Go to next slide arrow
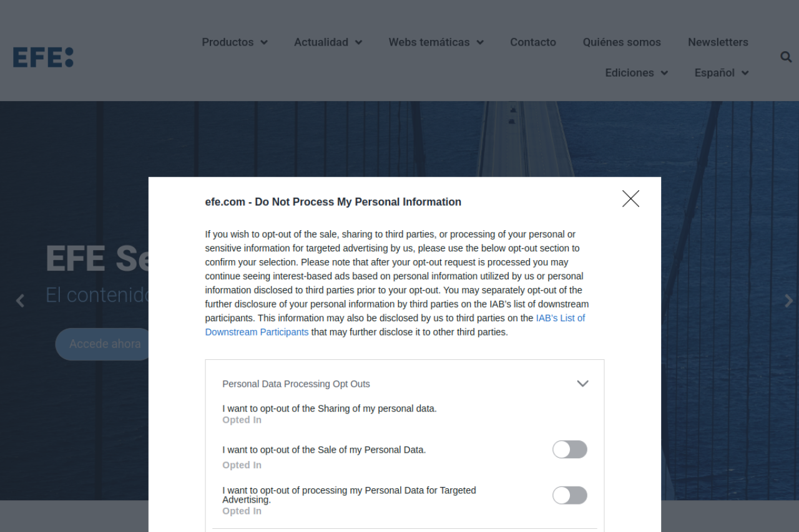Image resolution: width=799 pixels, height=532 pixels. [788, 301]
